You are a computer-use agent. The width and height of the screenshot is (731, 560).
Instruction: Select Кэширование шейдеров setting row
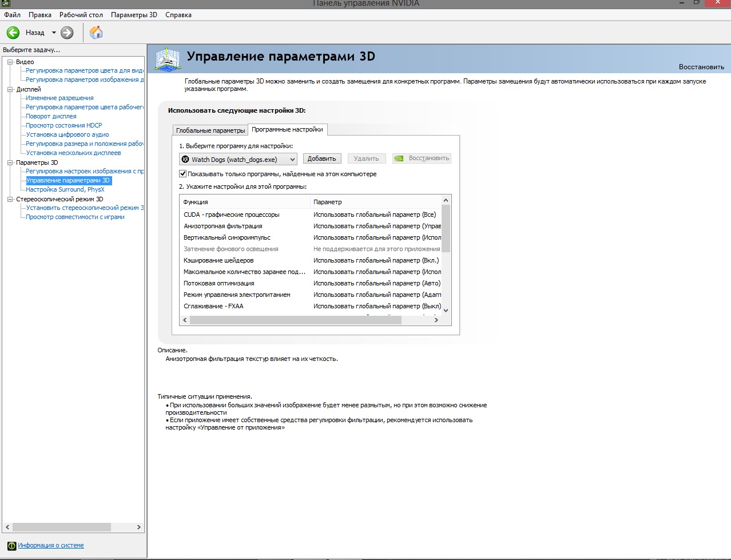[311, 261]
